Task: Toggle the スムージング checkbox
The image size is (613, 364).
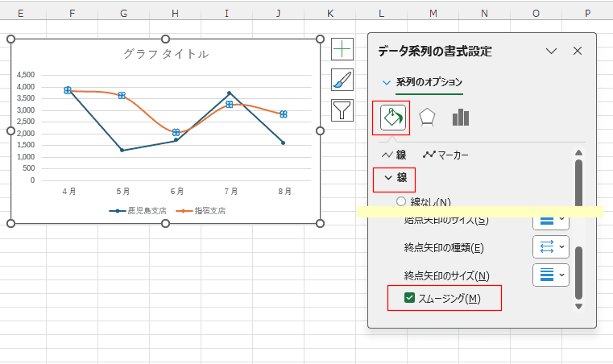Action: tap(410, 298)
